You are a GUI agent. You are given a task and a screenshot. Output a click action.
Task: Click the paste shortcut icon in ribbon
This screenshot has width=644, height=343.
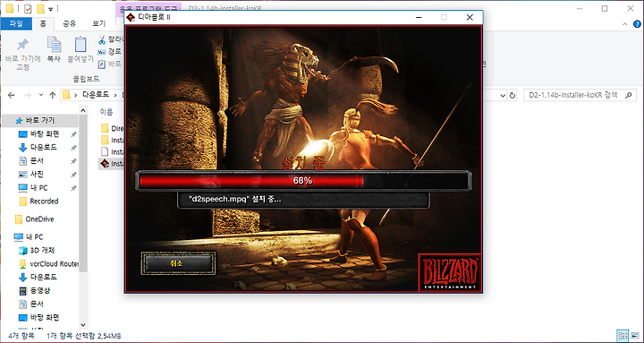[x=102, y=64]
